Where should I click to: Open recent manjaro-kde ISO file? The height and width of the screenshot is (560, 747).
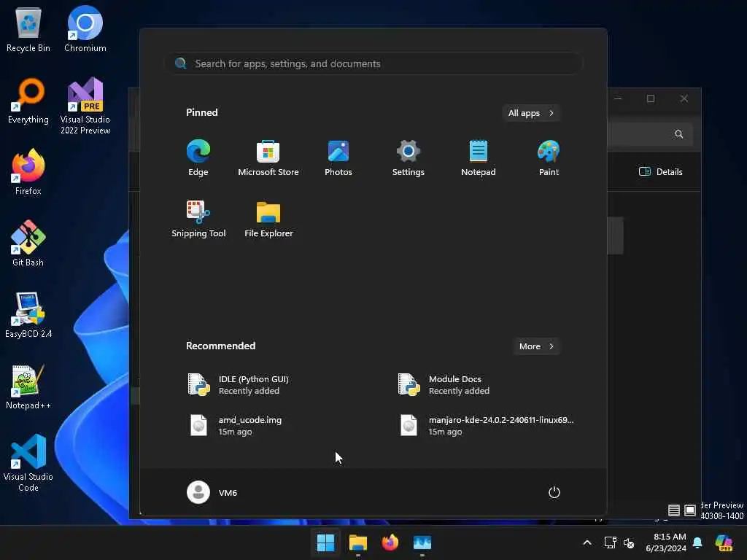(x=486, y=425)
